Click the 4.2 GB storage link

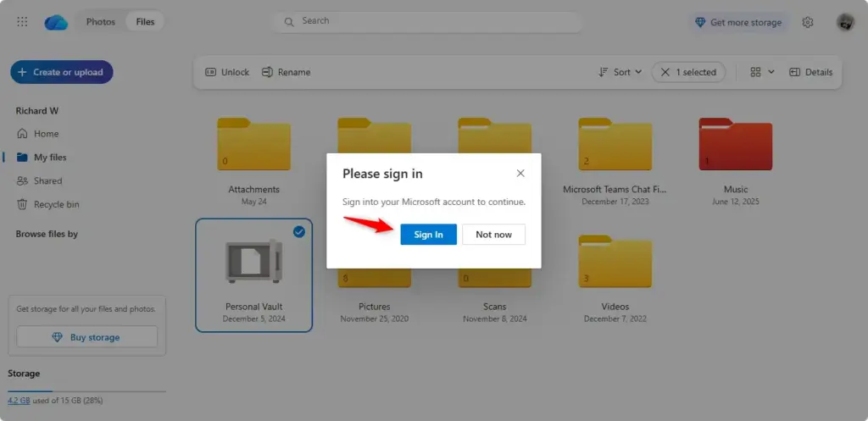pyautogui.click(x=19, y=400)
